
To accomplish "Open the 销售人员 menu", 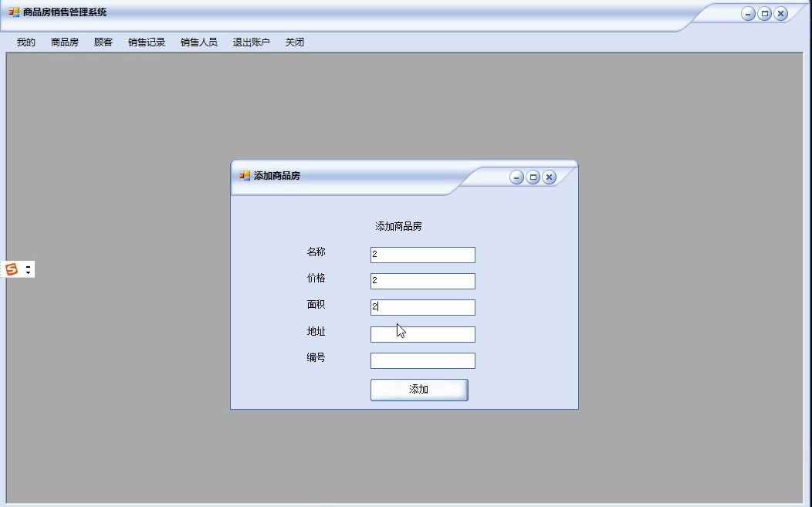I will pyautogui.click(x=198, y=42).
